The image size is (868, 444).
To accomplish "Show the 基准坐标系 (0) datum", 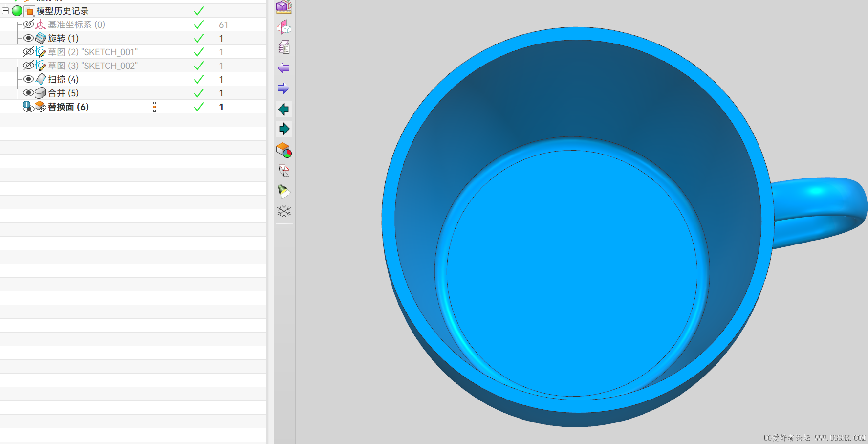I will (x=28, y=24).
